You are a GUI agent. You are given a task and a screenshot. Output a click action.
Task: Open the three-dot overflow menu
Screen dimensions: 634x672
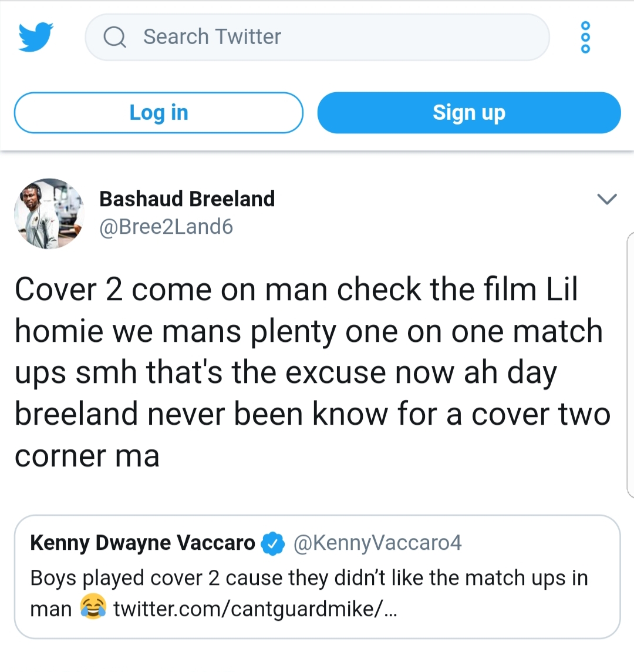[585, 37]
